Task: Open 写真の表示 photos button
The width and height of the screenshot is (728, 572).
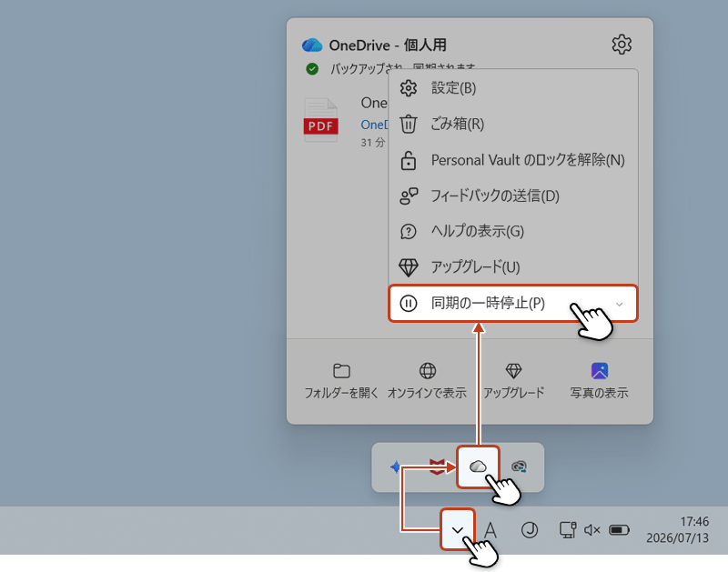Action: (x=600, y=381)
